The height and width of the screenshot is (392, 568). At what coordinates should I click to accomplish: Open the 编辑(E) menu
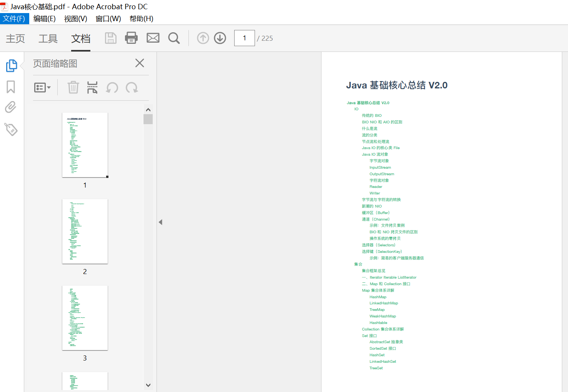click(44, 18)
